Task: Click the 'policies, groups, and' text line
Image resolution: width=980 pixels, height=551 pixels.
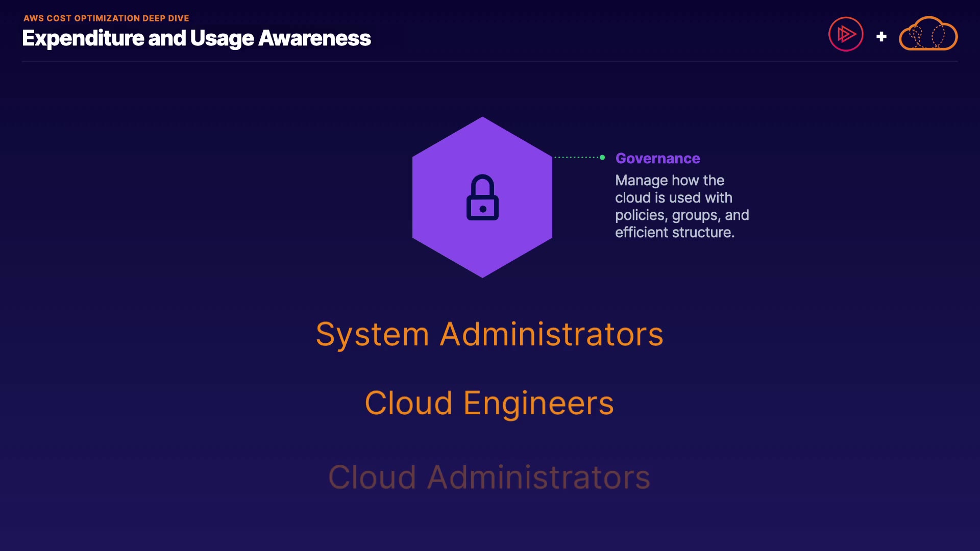Action: click(x=681, y=215)
